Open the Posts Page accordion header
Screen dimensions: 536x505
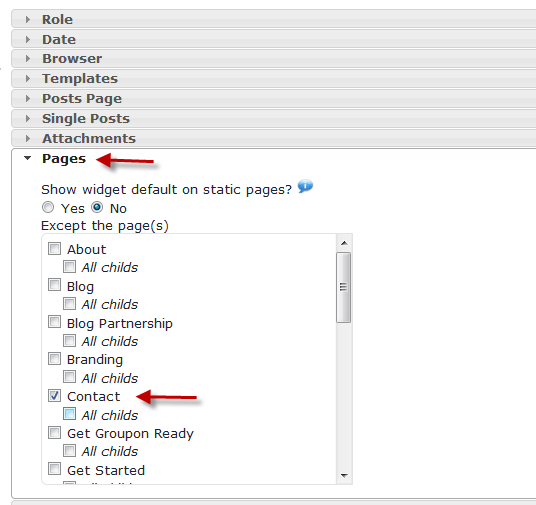click(273, 98)
